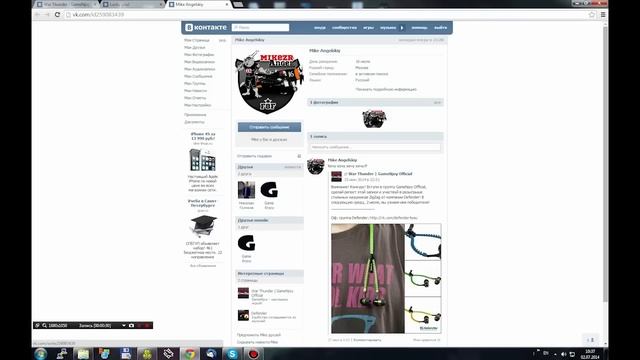The width and height of the screenshot is (640, 360).
Task: Open Мои Фотографии in the left menu
Action: click(x=199, y=55)
